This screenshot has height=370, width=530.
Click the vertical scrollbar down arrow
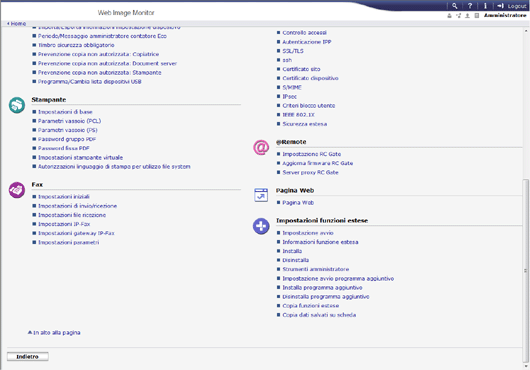coord(526,366)
